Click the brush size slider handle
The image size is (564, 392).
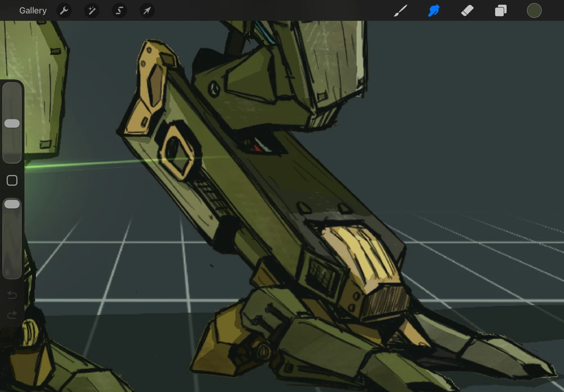coord(12,124)
